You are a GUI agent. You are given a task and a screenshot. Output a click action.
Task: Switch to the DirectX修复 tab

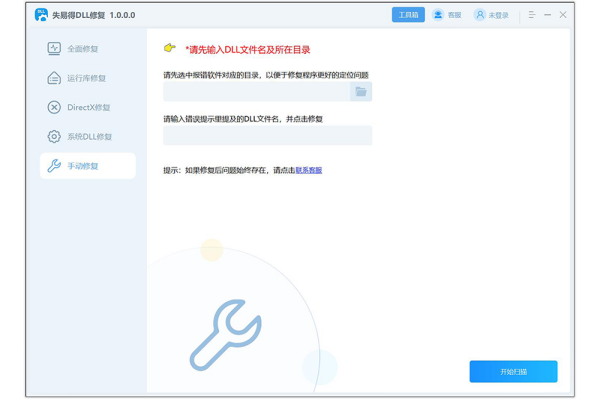pyautogui.click(x=88, y=107)
